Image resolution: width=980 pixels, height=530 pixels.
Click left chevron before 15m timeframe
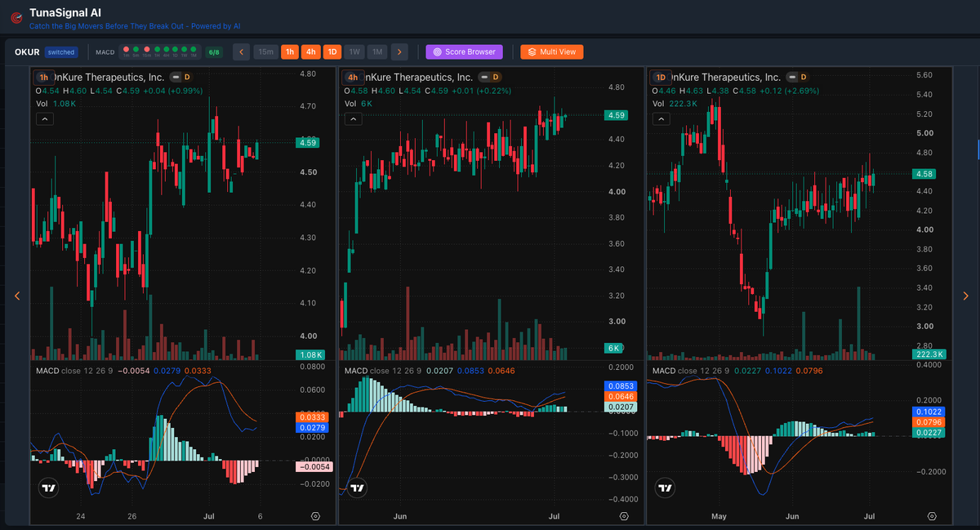click(x=241, y=51)
